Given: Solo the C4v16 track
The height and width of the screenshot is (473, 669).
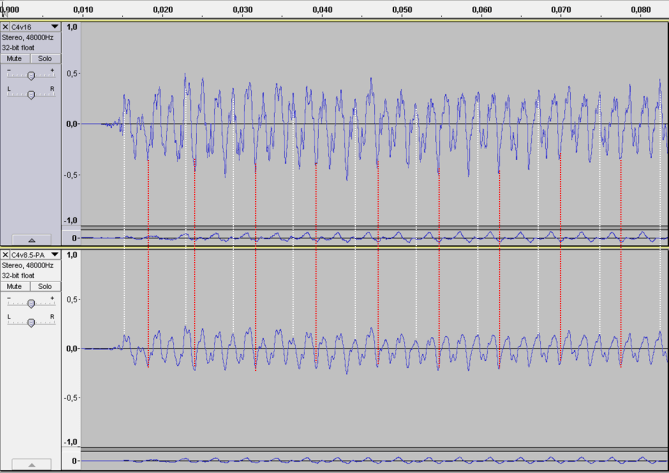Looking at the screenshot, I should (45, 59).
